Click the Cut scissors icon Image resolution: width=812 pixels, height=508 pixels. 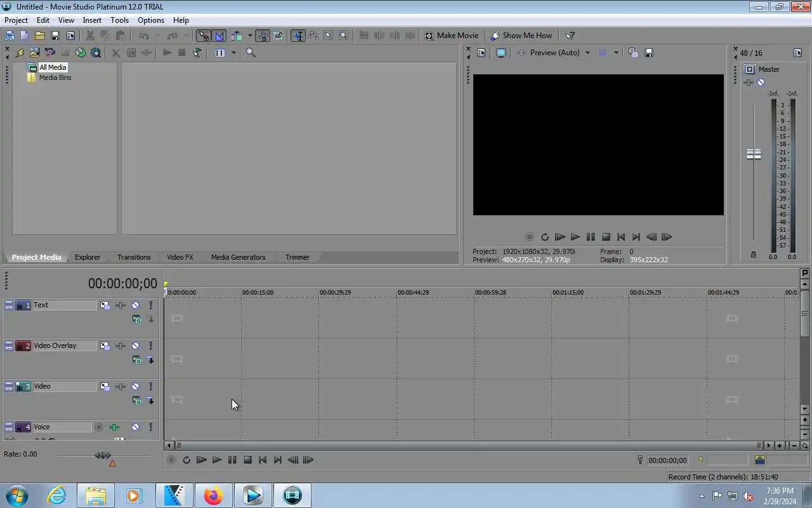point(90,36)
